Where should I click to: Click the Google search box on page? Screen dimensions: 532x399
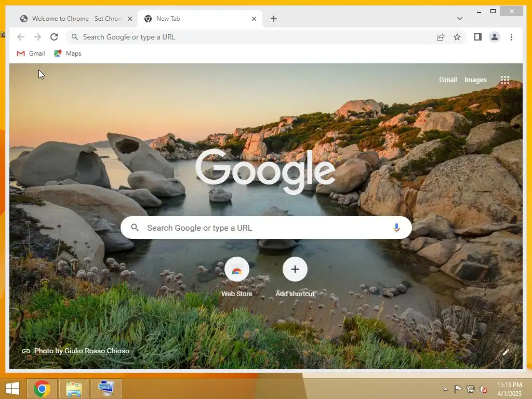[266, 228]
